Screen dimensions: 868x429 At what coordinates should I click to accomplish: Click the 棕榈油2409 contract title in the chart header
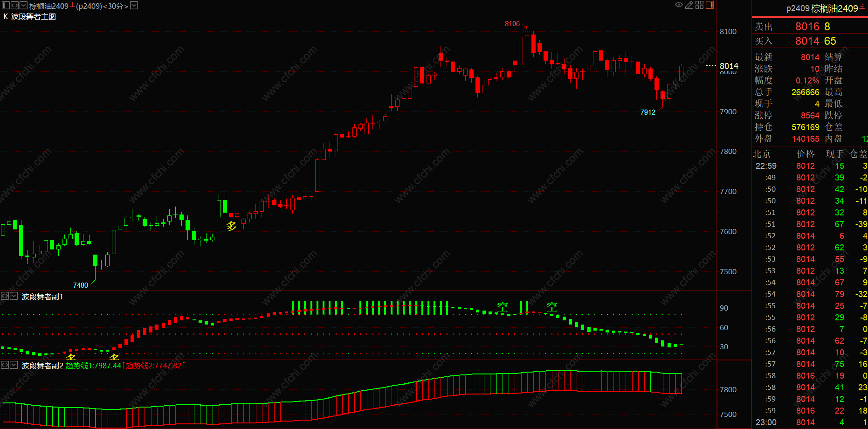pyautogui.click(x=49, y=6)
